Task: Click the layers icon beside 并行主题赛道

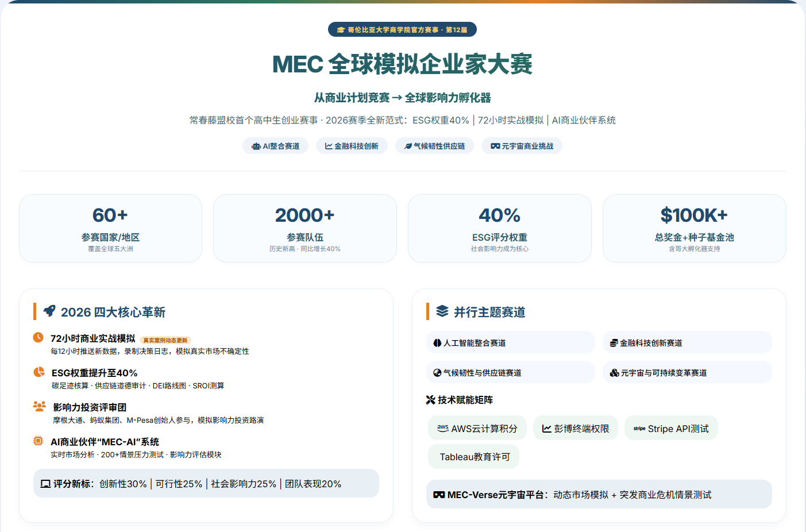Action: (442, 311)
